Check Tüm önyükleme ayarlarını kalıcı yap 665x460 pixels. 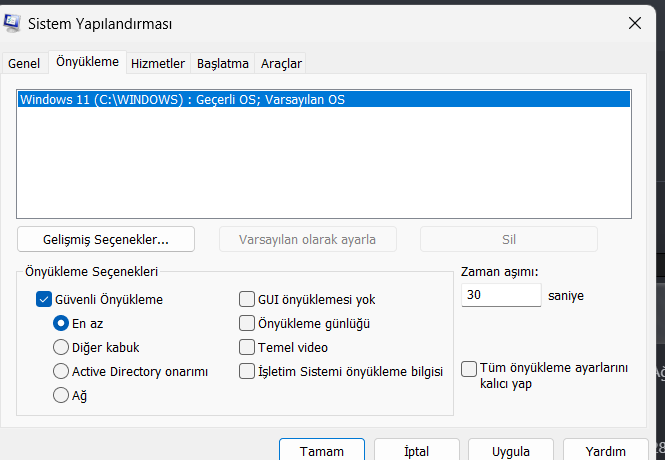pyautogui.click(x=469, y=369)
